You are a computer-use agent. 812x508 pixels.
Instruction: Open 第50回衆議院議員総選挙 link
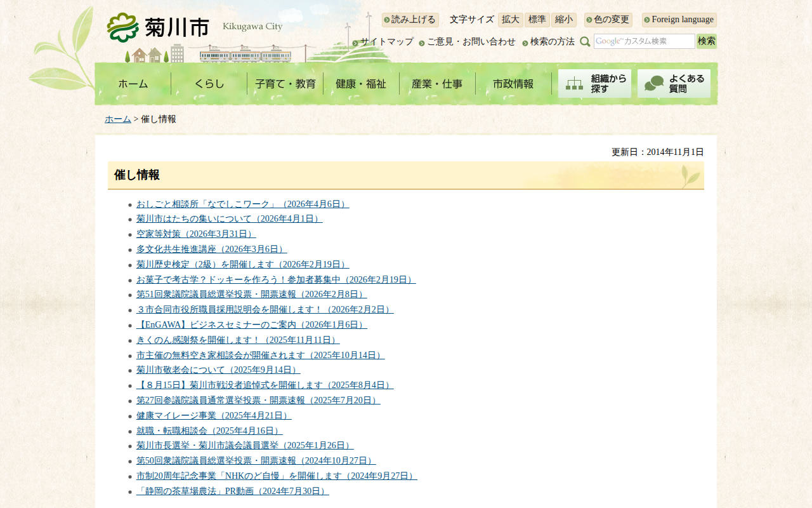pos(256,461)
